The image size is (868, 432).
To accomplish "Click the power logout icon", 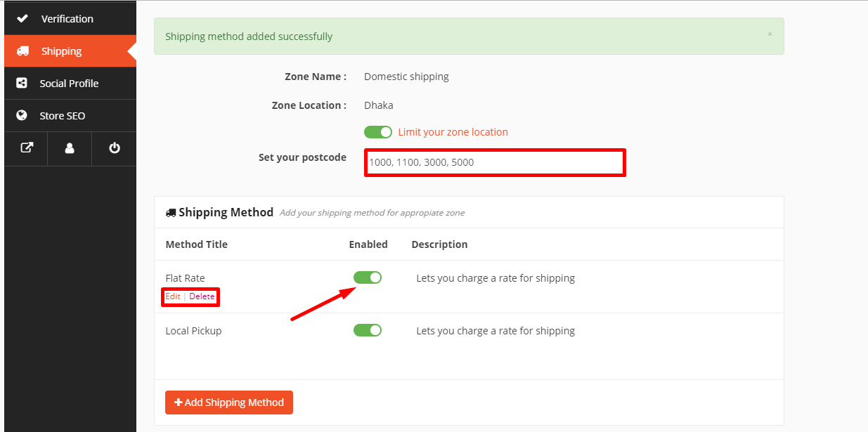I will [115, 148].
